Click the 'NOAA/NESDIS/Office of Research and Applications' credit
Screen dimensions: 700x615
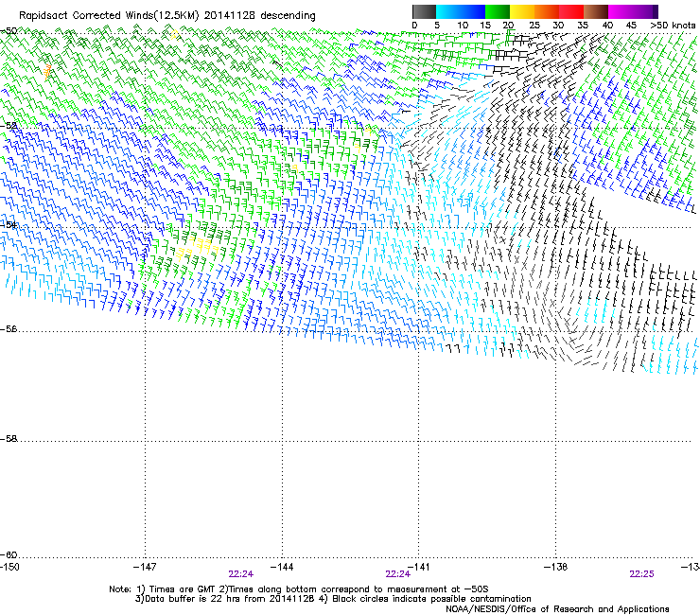coord(557,609)
